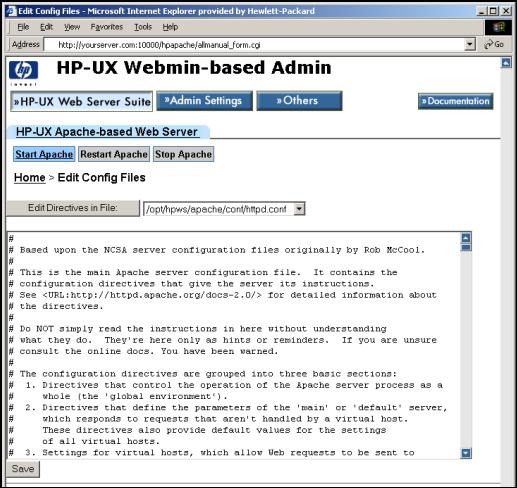Click the Stop Apache button
This screenshot has height=488, width=517.
click(x=183, y=154)
